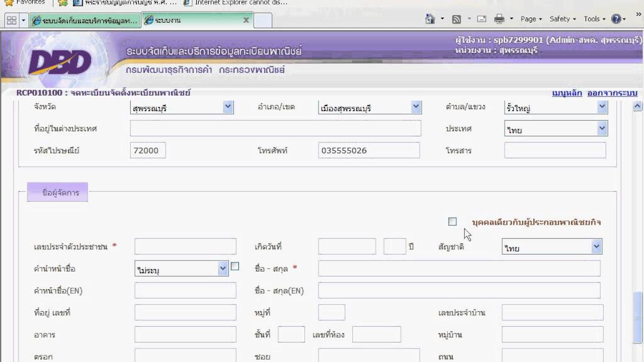Click the form scrollbar up arrow
Image resolution: width=644 pixels, height=362 pixels.
click(x=637, y=106)
